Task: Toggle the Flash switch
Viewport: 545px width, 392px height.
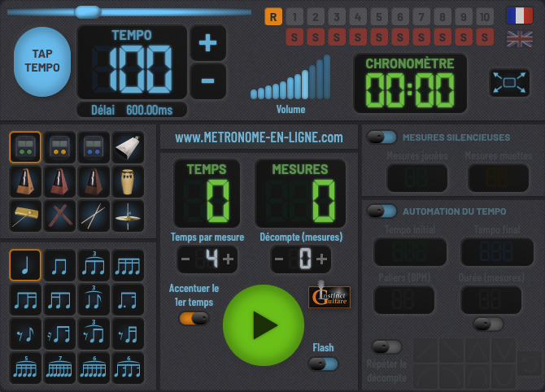Action: tap(323, 364)
